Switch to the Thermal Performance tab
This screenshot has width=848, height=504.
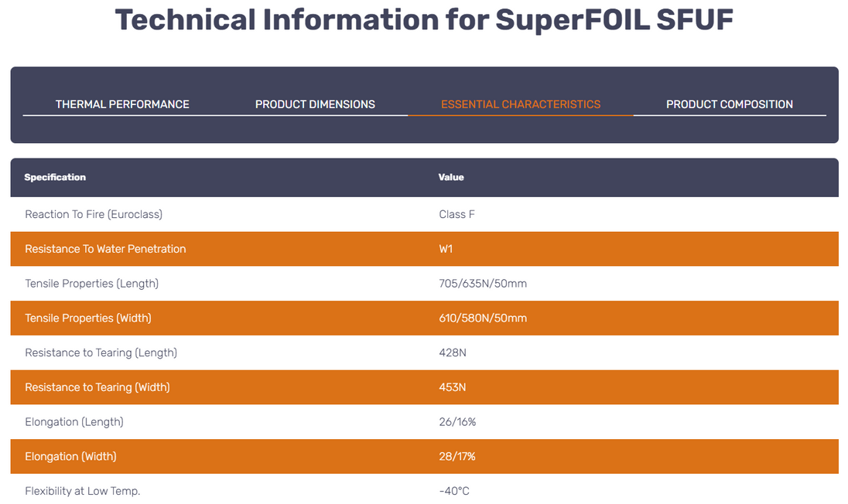(122, 104)
